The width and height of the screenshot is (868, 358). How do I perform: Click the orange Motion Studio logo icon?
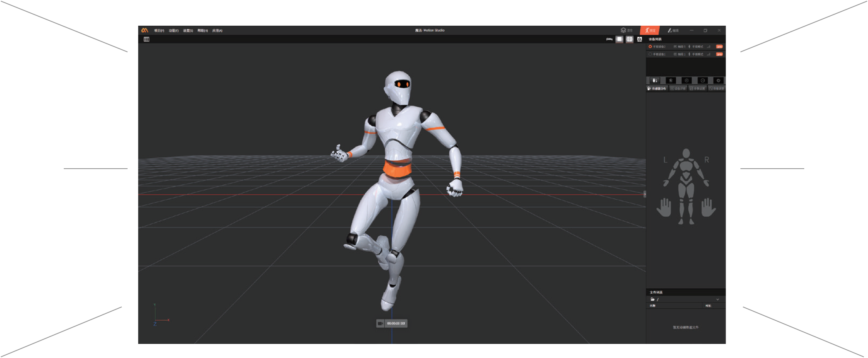(145, 30)
